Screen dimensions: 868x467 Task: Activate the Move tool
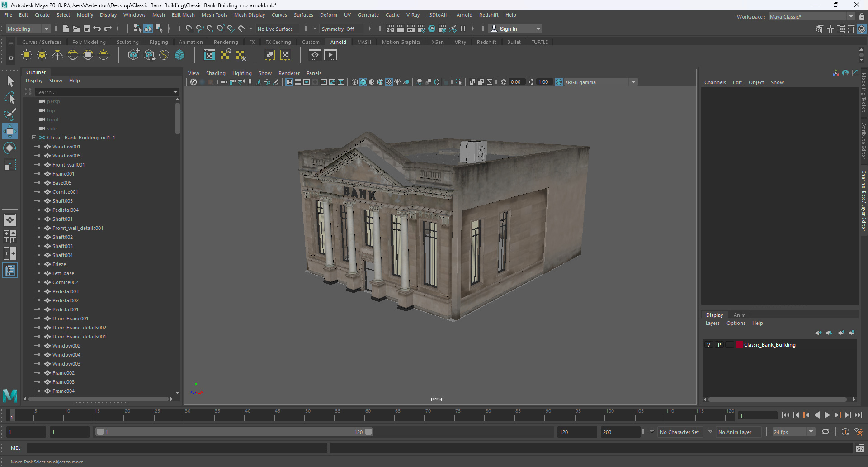[10, 131]
